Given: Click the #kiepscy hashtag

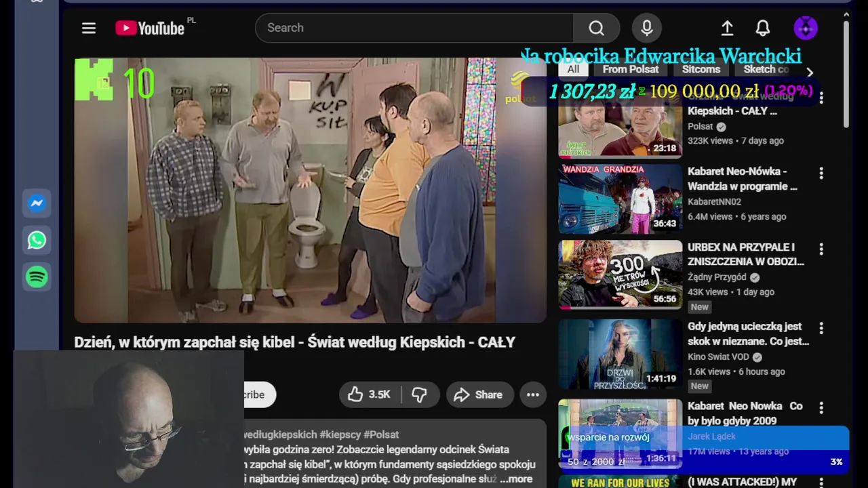Looking at the screenshot, I should coord(340,434).
